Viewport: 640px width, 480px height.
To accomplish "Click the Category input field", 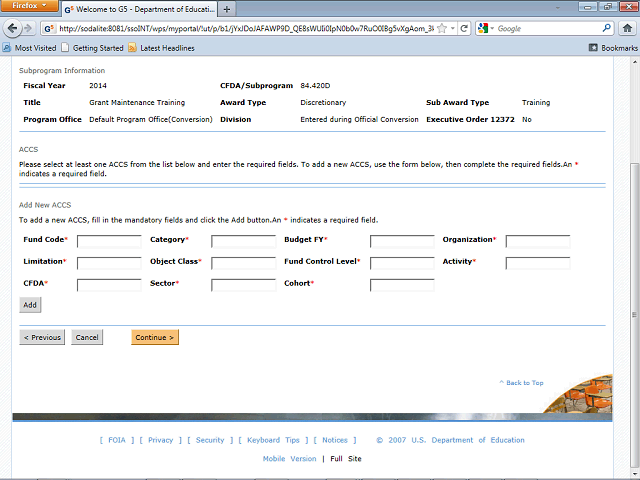I will point(243,241).
